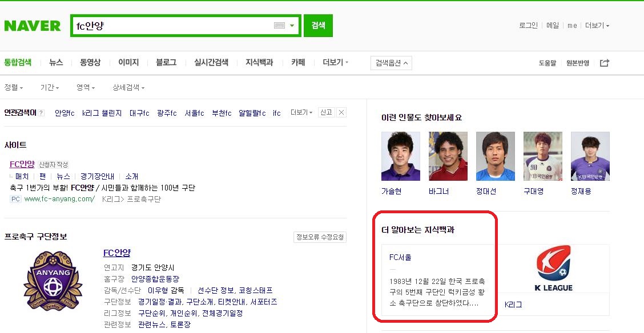
Task: Click the help question mark next to 연관검색어
Action: point(41,113)
